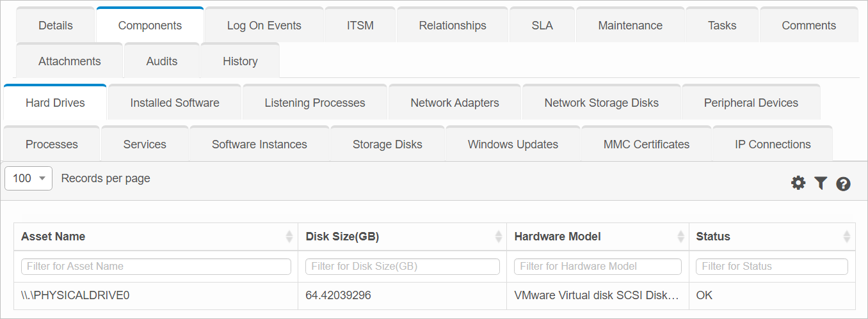Sort by Asset Name column arrows
Viewport: 868px width, 319px height.
(289, 237)
